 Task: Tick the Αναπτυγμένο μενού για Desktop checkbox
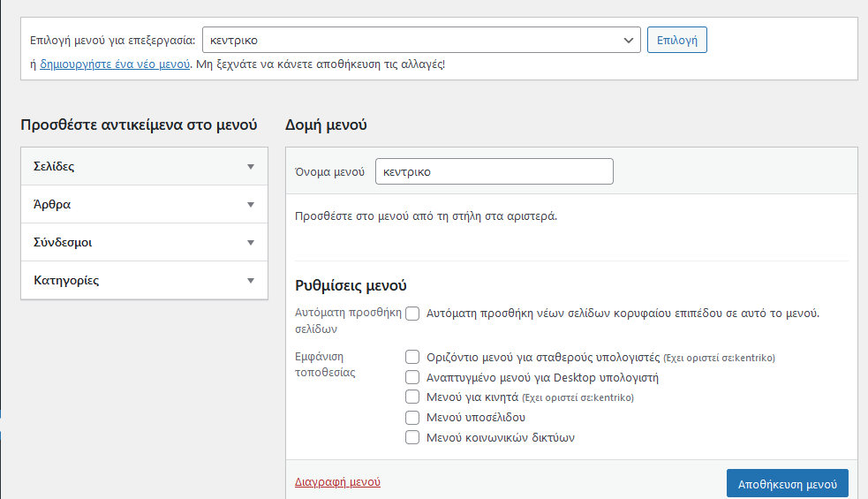(x=412, y=377)
